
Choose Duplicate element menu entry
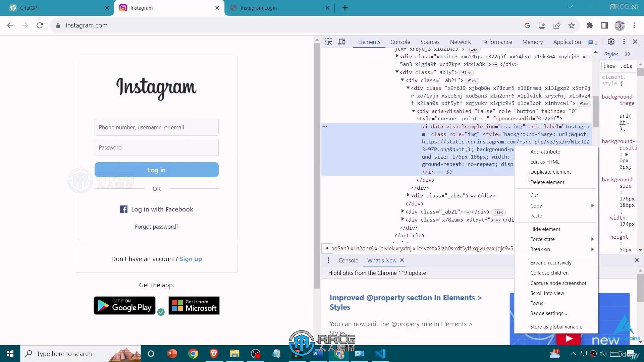[556, 172]
